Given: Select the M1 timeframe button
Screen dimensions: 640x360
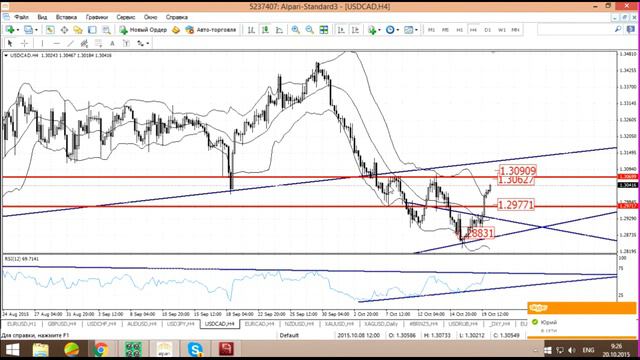Looking at the screenshot, I should [431, 30].
